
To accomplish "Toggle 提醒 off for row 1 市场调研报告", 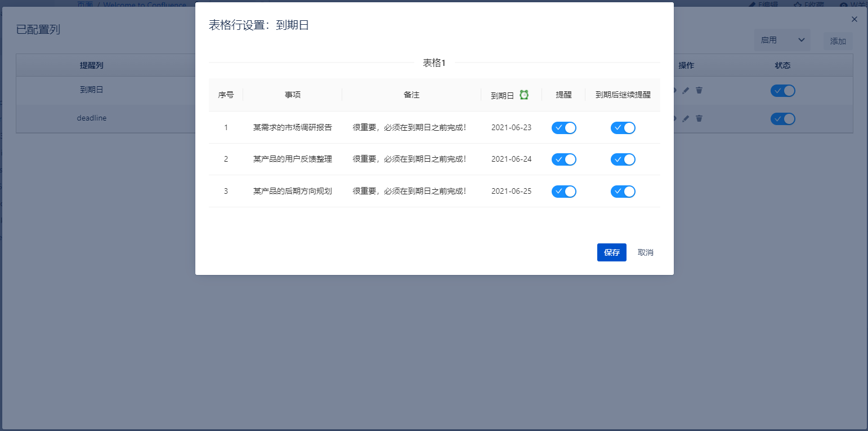I will 563,128.
